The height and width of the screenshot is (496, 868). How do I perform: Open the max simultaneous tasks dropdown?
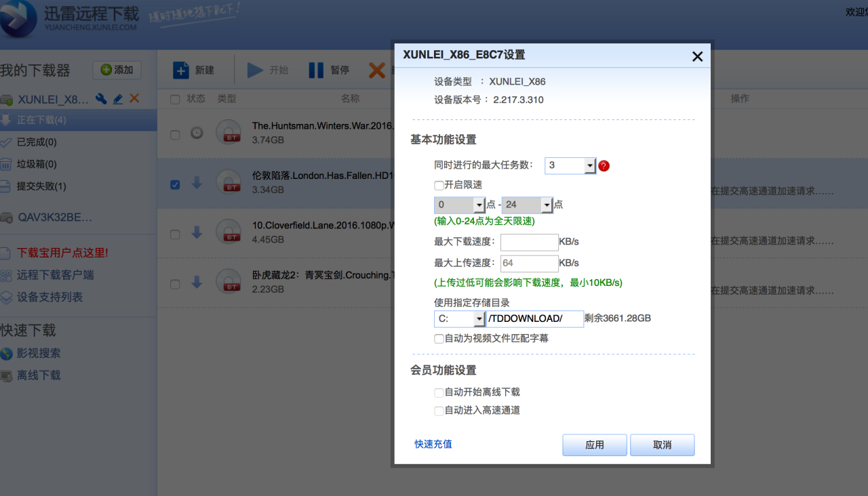(x=589, y=166)
